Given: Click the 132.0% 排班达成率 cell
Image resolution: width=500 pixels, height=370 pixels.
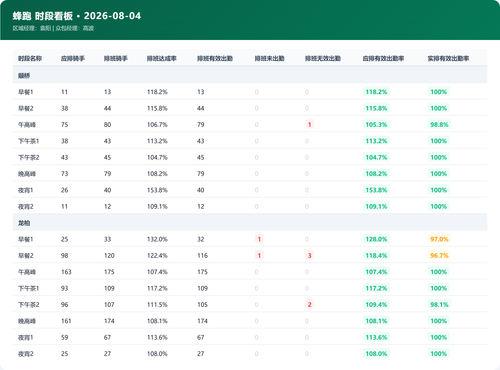Looking at the screenshot, I should coord(157,239).
